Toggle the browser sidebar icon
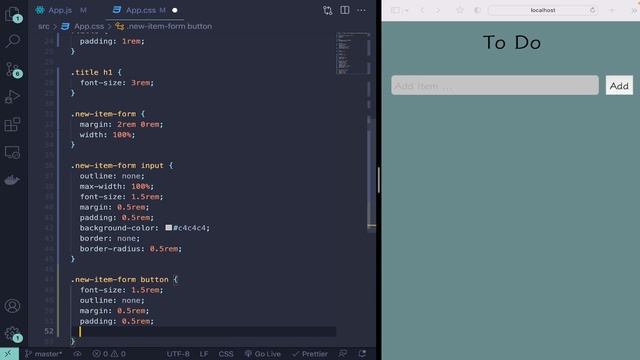 [395, 10]
